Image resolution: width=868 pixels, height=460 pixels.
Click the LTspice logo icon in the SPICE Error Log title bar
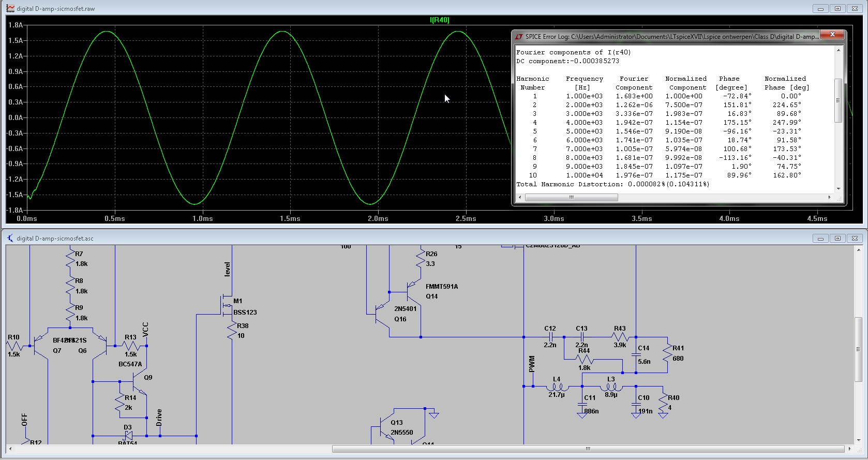[x=519, y=36]
